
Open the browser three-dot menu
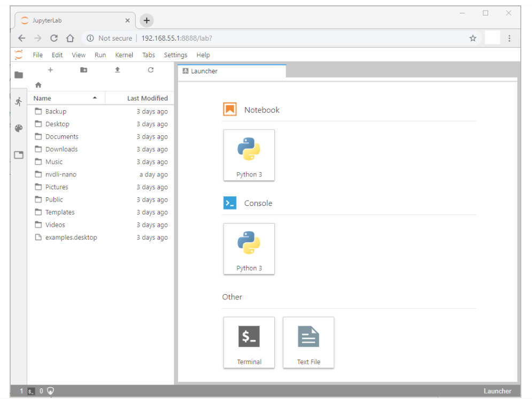[509, 38]
